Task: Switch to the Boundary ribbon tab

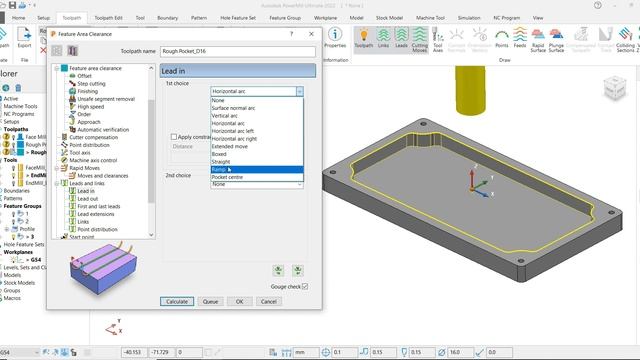Action: click(x=167, y=18)
